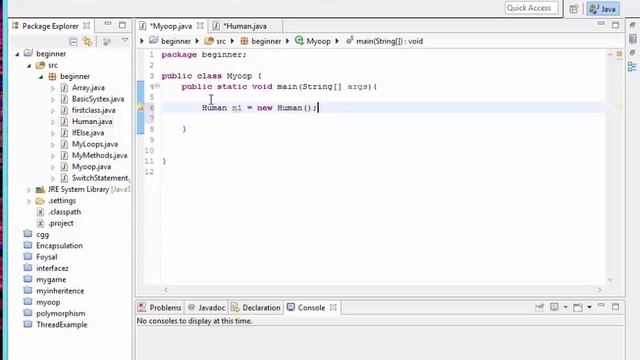Collapse the src folder node

point(29,65)
